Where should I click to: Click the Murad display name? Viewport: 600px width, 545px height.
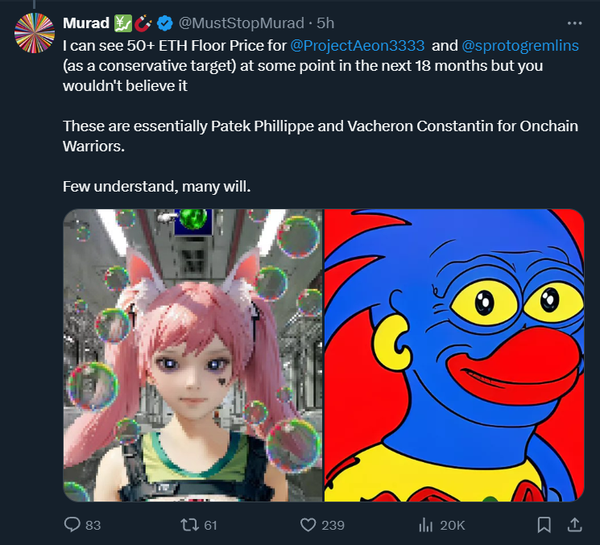pyautogui.click(x=86, y=22)
